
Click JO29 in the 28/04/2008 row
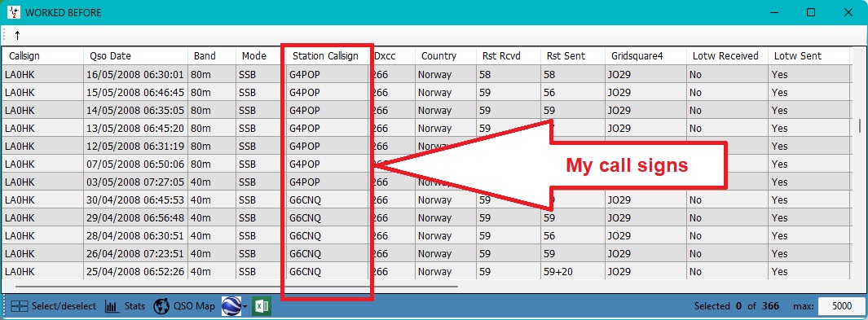645,236
